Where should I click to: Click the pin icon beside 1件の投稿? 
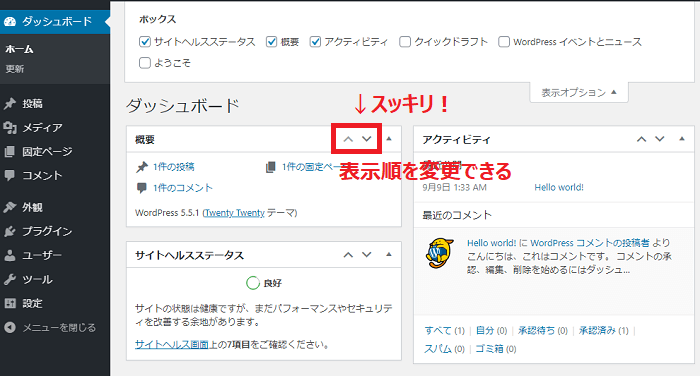point(142,167)
